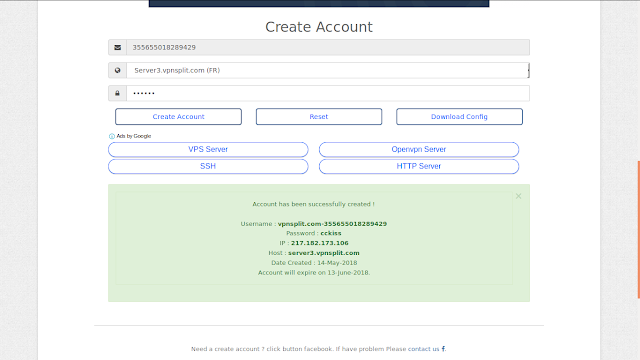Click the envelope icon beside username field

[118, 47]
